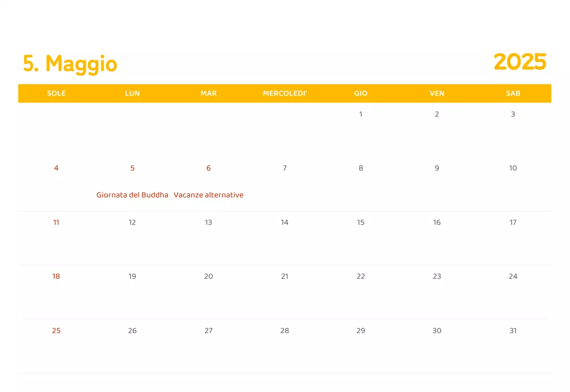Open the "Giornata del Buddha" event link

click(132, 195)
